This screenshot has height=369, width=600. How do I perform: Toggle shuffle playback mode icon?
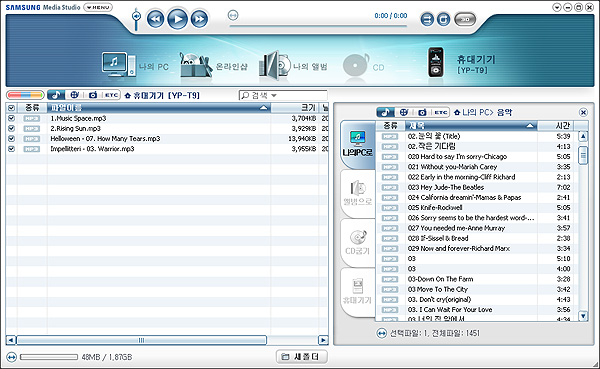point(427,19)
